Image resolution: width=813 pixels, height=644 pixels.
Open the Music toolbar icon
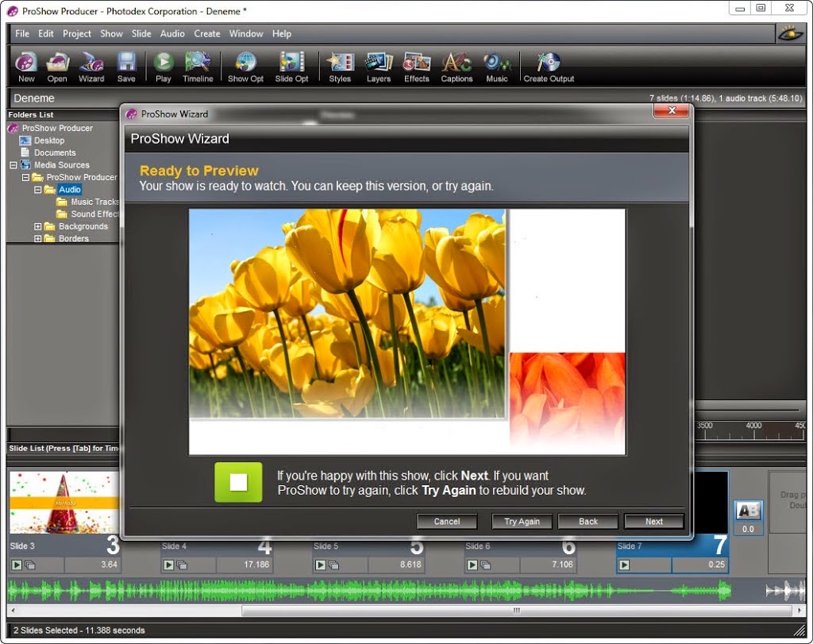[x=497, y=67]
